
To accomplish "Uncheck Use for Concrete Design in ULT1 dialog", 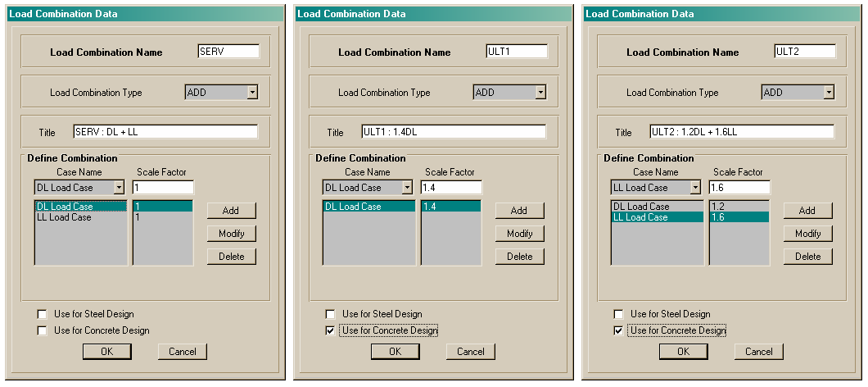I will tap(331, 331).
